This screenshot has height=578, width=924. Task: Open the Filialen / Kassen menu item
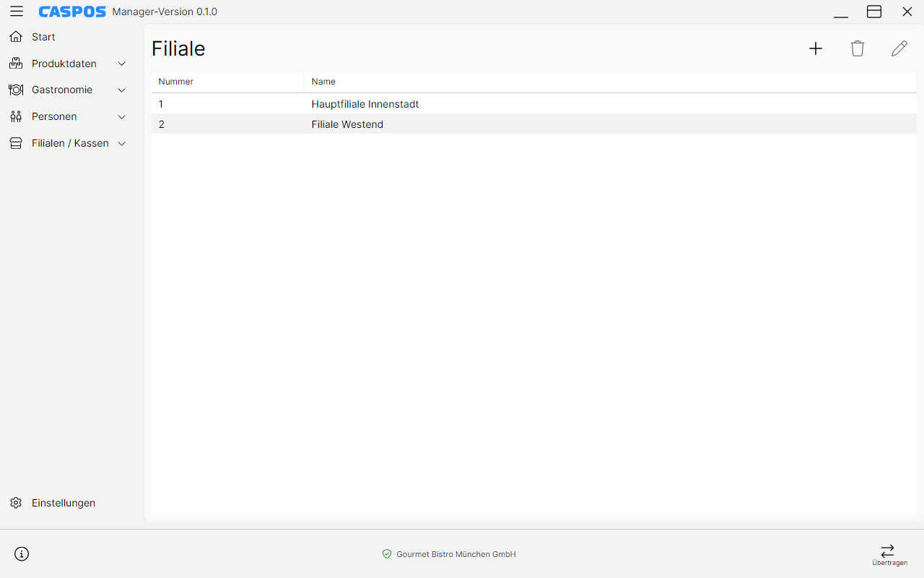pos(70,143)
